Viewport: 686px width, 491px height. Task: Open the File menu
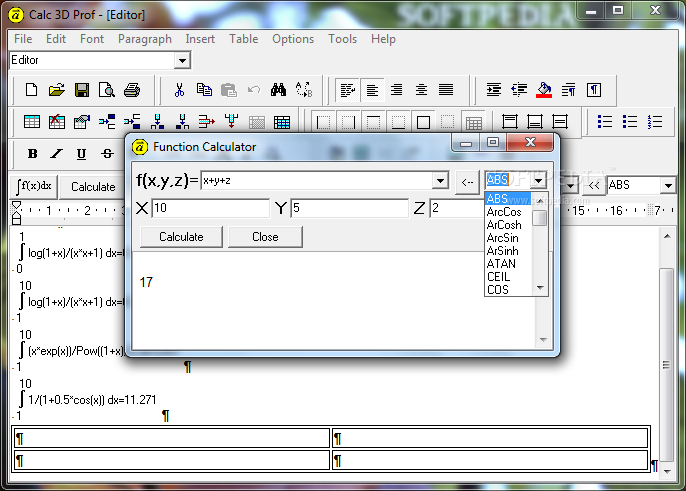click(x=23, y=39)
